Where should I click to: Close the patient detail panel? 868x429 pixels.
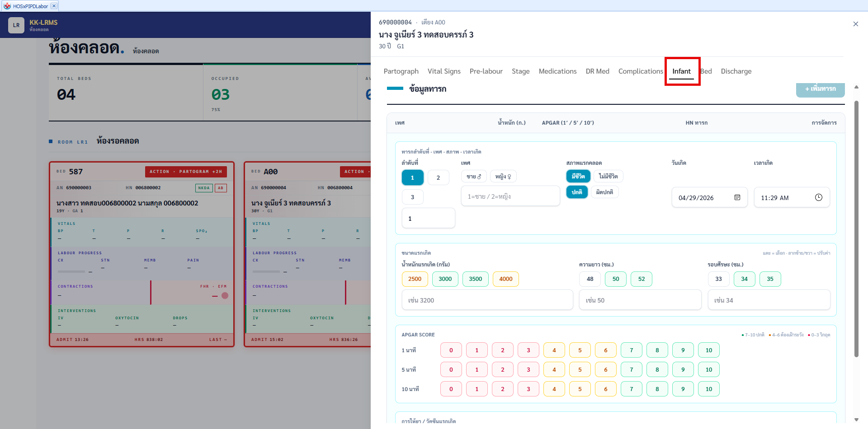(855, 24)
